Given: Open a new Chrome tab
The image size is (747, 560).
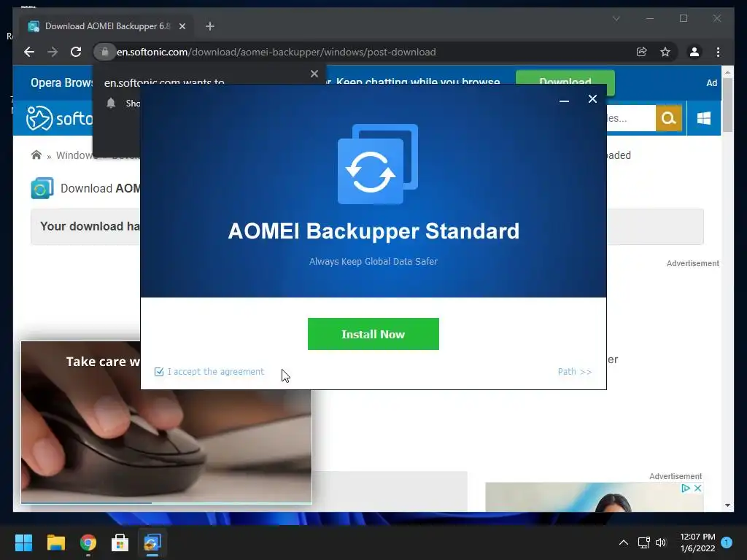Looking at the screenshot, I should [209, 26].
